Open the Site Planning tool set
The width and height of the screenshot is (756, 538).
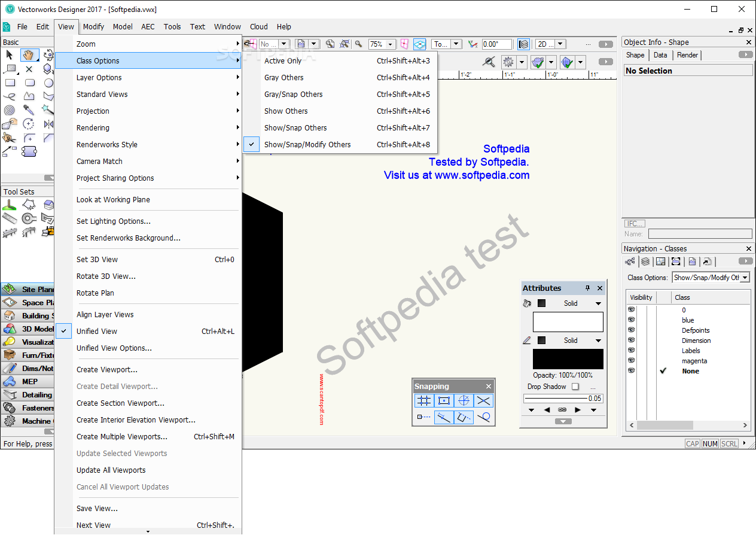[x=28, y=290]
